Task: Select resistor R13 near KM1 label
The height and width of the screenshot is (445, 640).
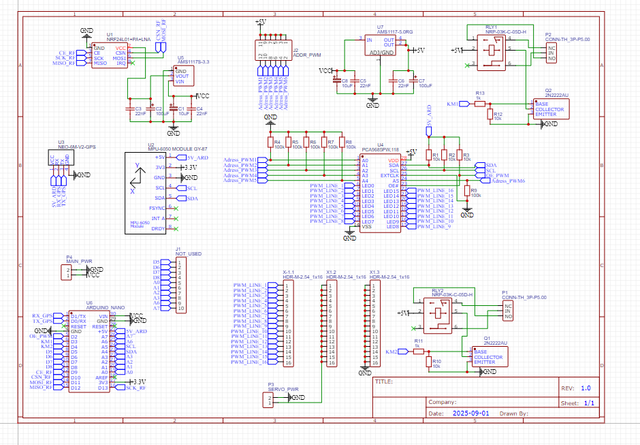Action: pos(480,101)
